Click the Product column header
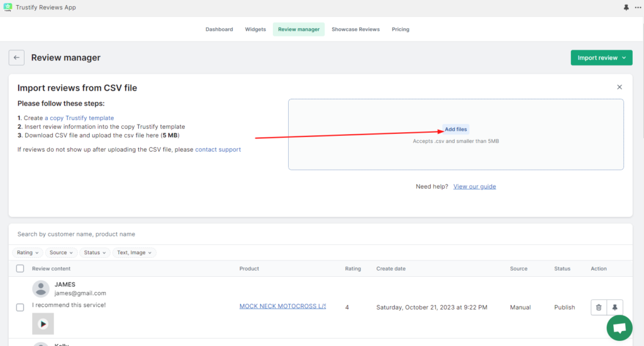Image resolution: width=644 pixels, height=346 pixels. point(249,269)
